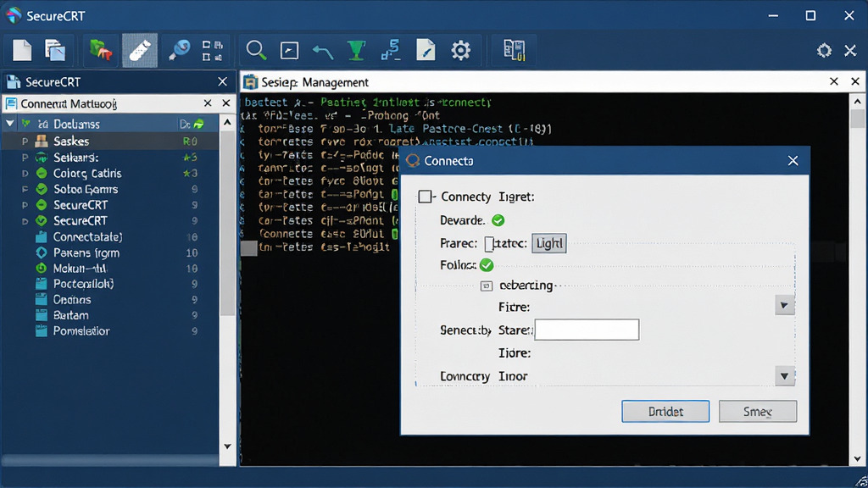
Task: Click the Sesiep Management panel icon
Action: point(250,82)
